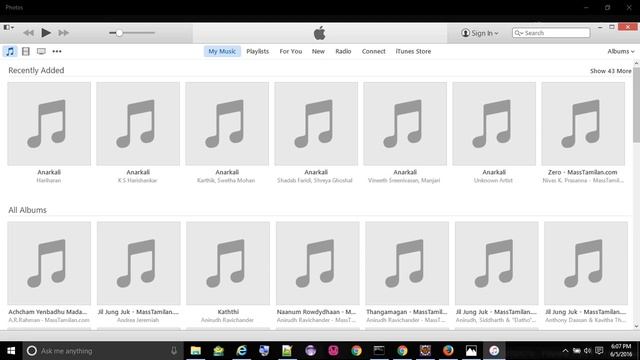The height and width of the screenshot is (360, 640).
Task: Open the iTunes taskbar icon
Action: point(494,351)
